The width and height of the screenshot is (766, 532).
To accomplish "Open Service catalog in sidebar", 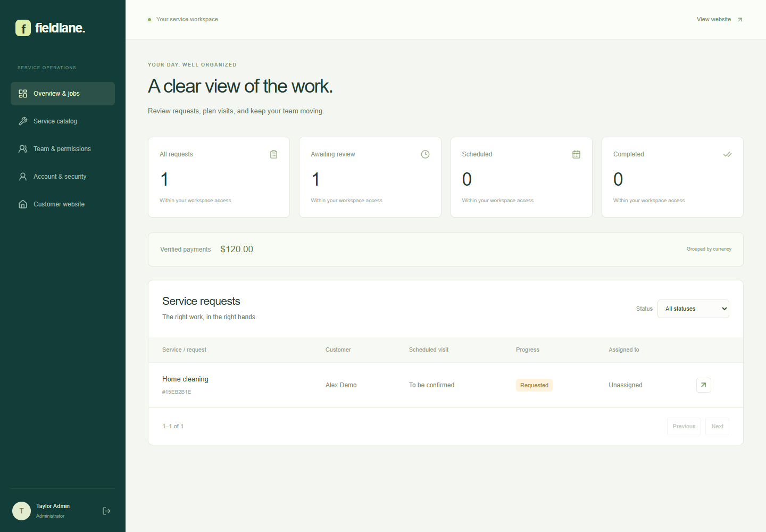I will click(63, 121).
